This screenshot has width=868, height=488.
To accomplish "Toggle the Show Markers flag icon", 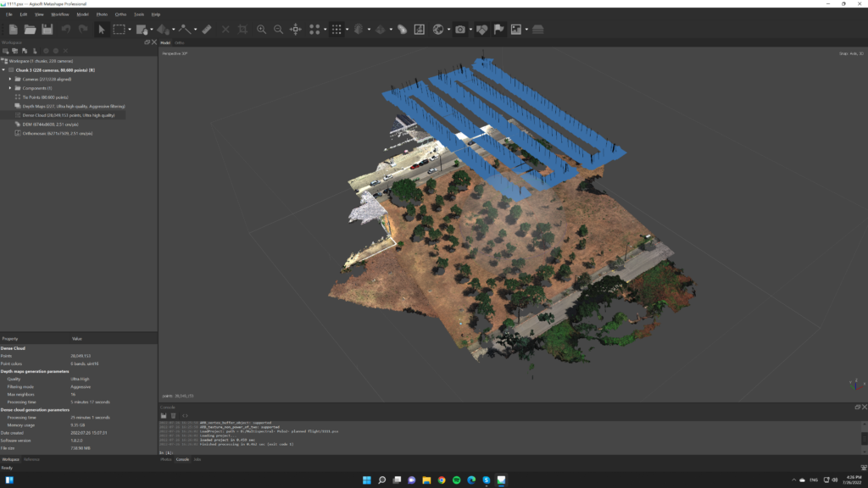I will click(499, 30).
